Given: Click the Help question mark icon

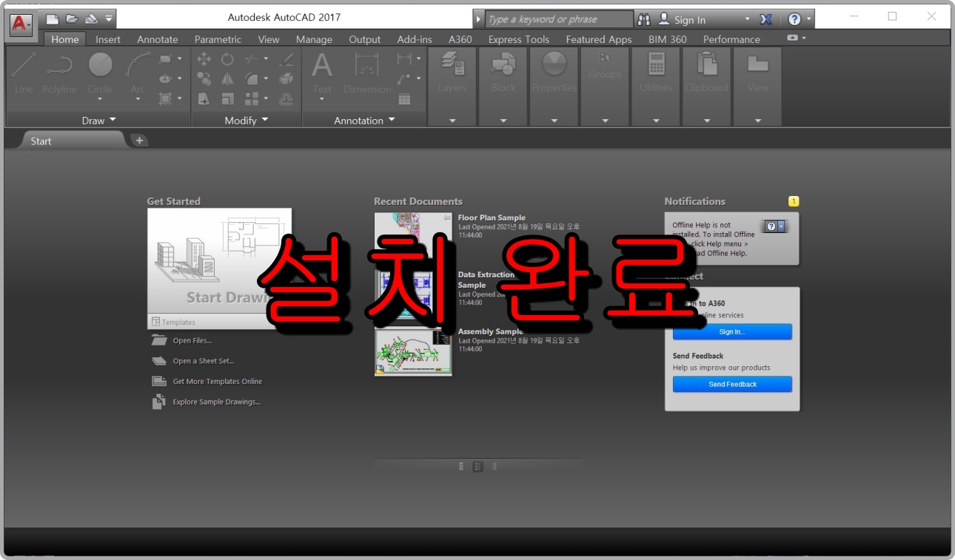Looking at the screenshot, I should click(794, 19).
